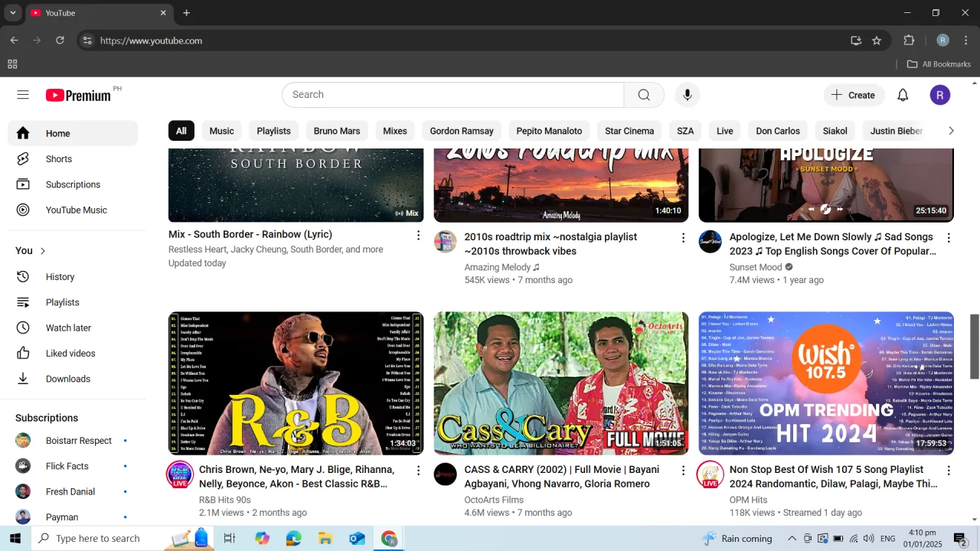
Task: Open the taskbar volume control
Action: 868,539
